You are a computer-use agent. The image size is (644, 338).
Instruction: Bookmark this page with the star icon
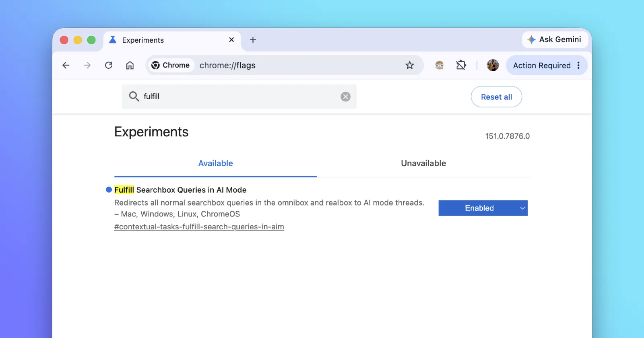(410, 65)
